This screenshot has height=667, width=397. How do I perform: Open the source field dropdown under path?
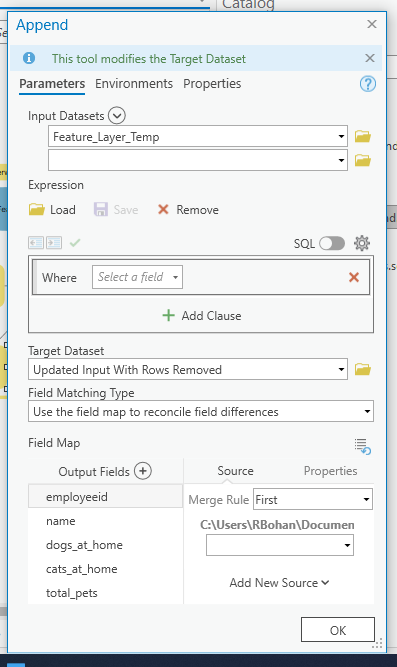tap(280, 545)
